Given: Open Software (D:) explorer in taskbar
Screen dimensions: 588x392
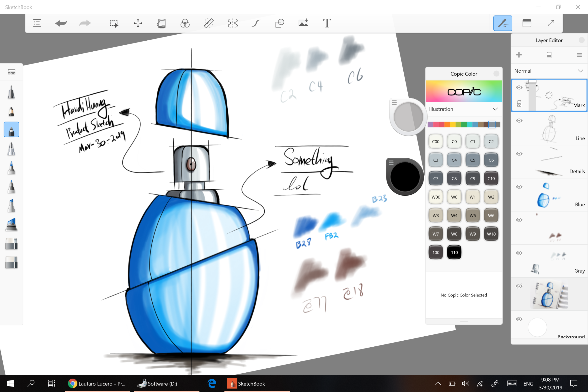Looking at the screenshot, I should point(167,383).
